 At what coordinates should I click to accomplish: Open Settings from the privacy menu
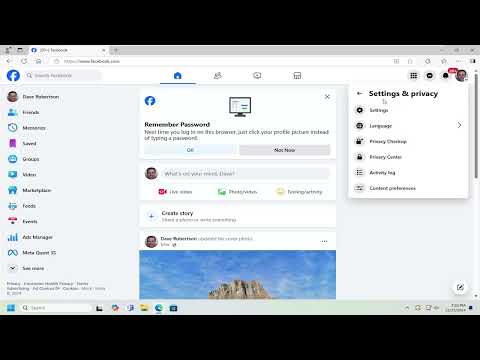pyautogui.click(x=408, y=110)
